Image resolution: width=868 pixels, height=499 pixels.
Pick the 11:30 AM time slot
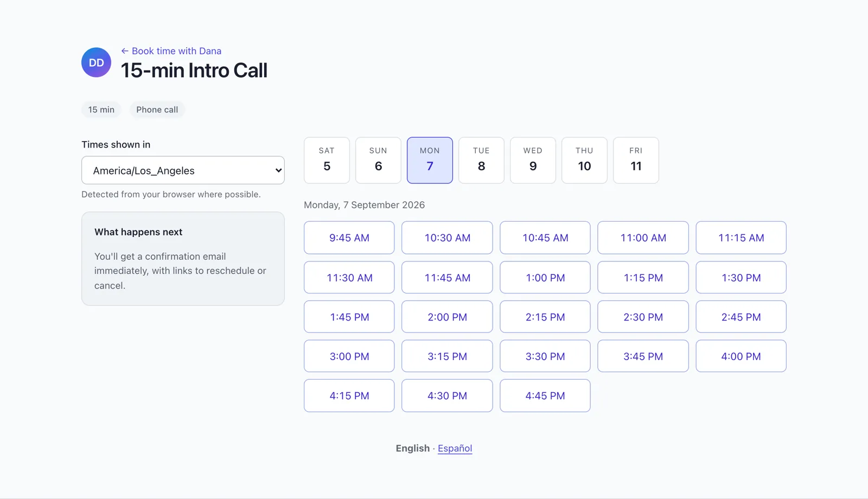[x=349, y=278]
